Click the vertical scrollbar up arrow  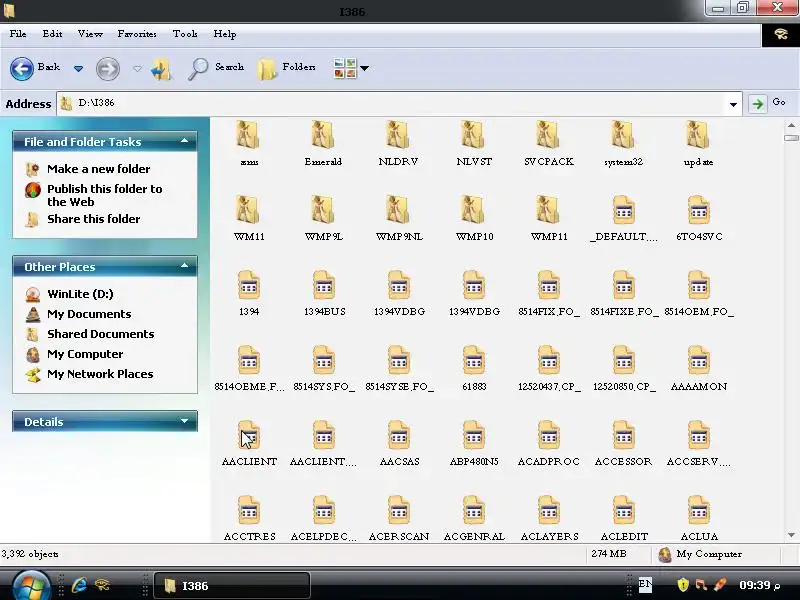[x=791, y=125]
